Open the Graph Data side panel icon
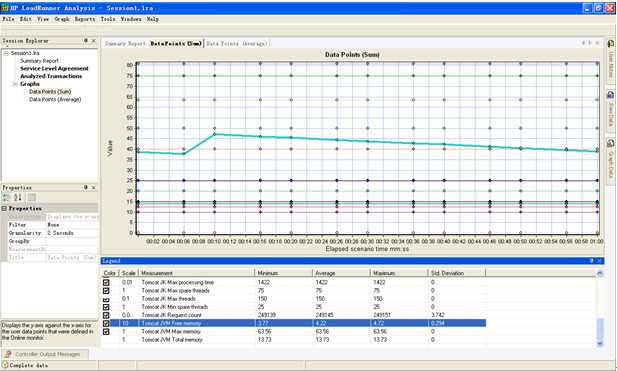Screen dimensions: 617x371 [x=611, y=143]
